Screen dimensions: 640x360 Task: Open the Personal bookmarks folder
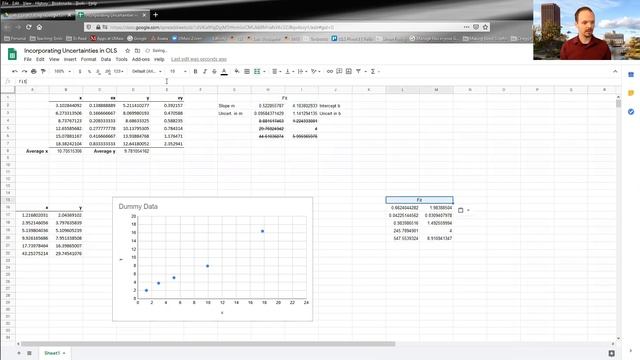tap(15, 38)
